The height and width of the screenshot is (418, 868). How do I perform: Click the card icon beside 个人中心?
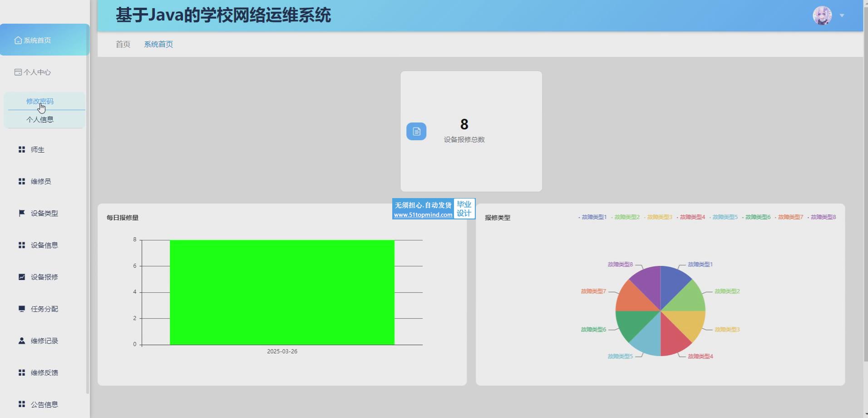[18, 72]
